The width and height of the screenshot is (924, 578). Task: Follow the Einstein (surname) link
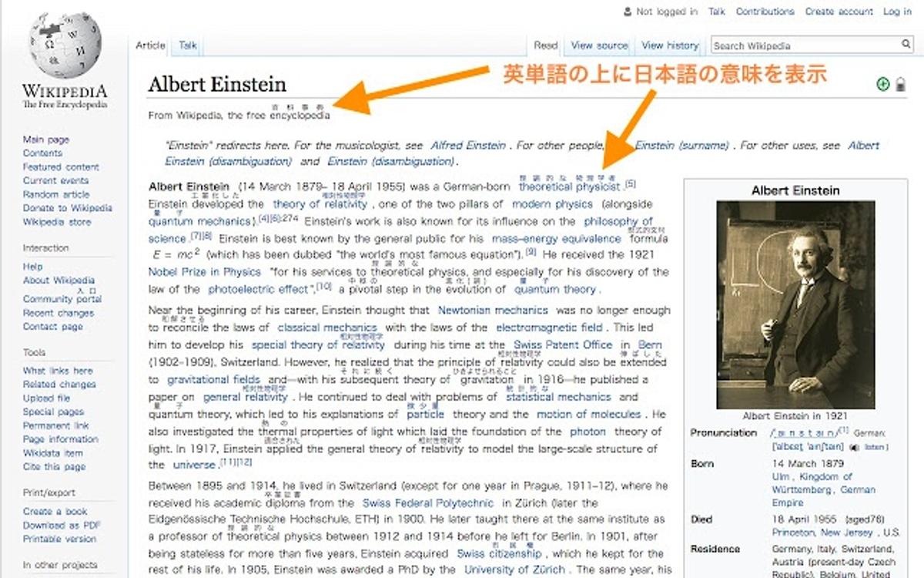click(x=681, y=145)
